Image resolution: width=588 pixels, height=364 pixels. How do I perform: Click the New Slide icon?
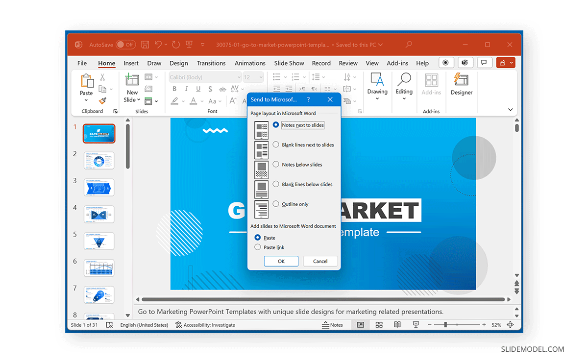(132, 80)
